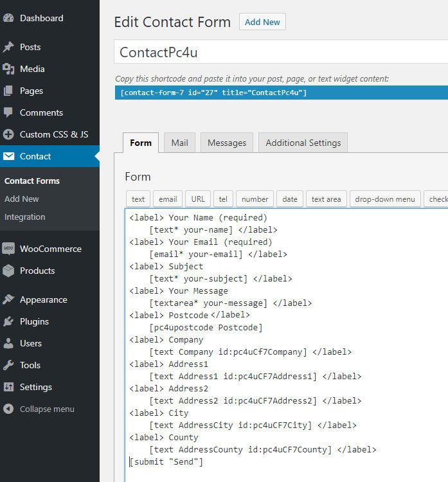448x482 pixels.
Task: Click the Collapse menu arrow icon
Action: [x=8, y=409]
